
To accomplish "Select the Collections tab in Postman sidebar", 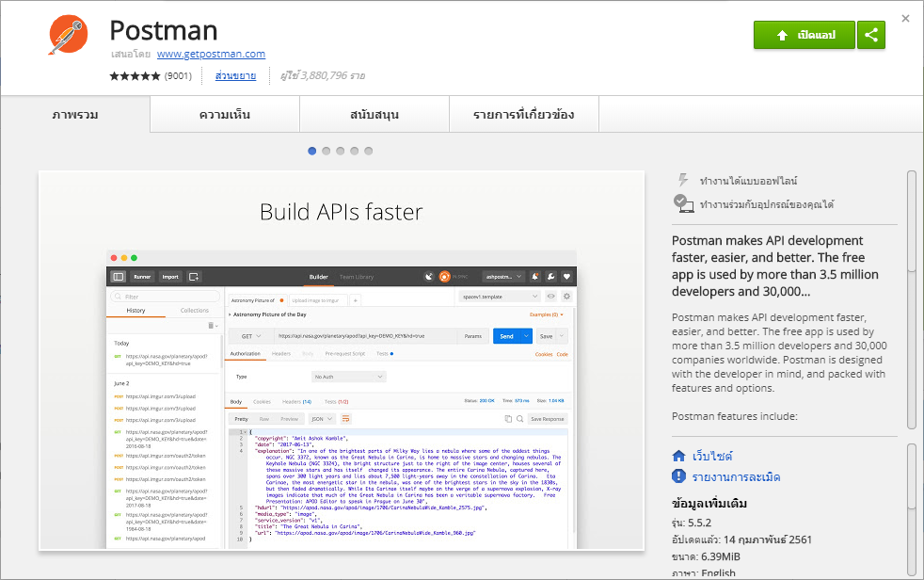I will pyautogui.click(x=194, y=310).
